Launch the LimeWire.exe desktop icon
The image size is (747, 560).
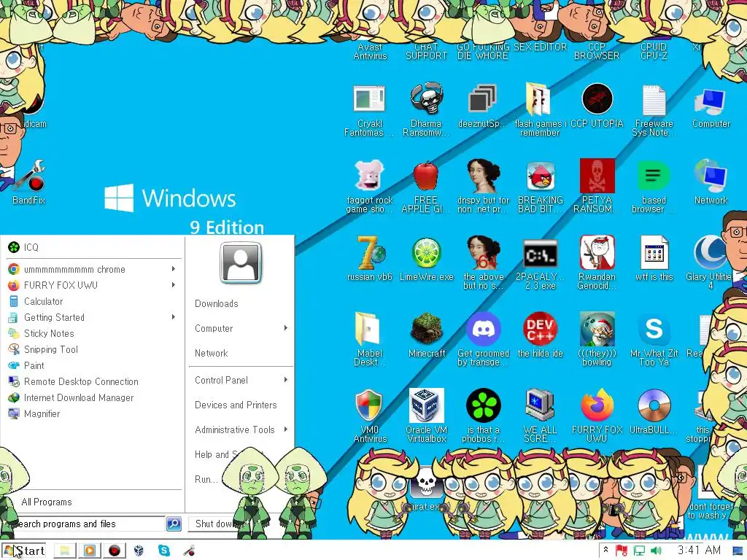click(426, 252)
